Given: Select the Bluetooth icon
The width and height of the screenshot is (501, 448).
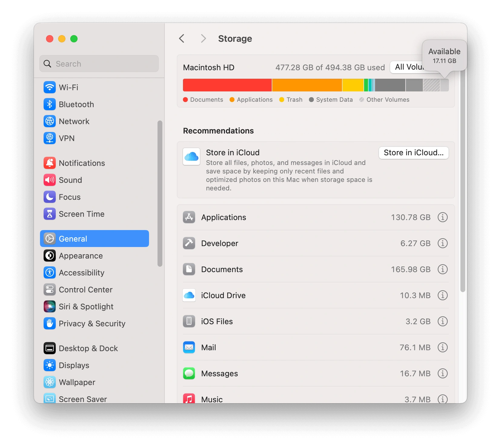Looking at the screenshot, I should [50, 104].
